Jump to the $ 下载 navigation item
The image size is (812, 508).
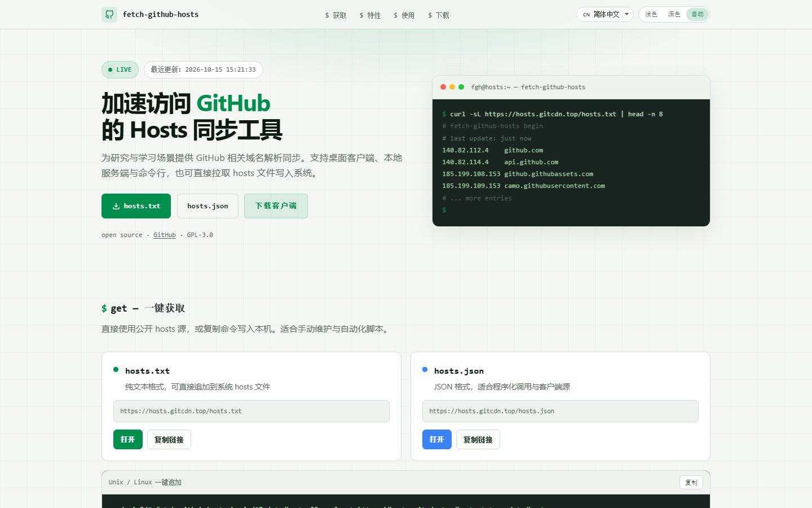(x=439, y=15)
